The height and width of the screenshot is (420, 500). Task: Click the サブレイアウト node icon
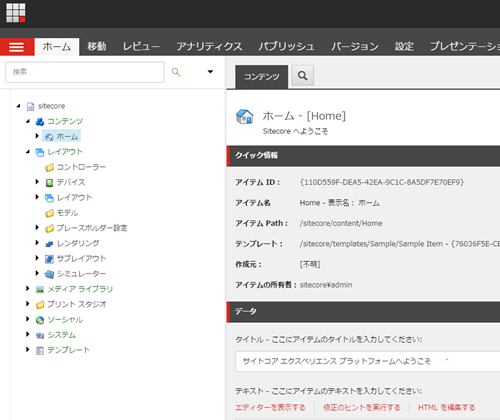coord(49,259)
